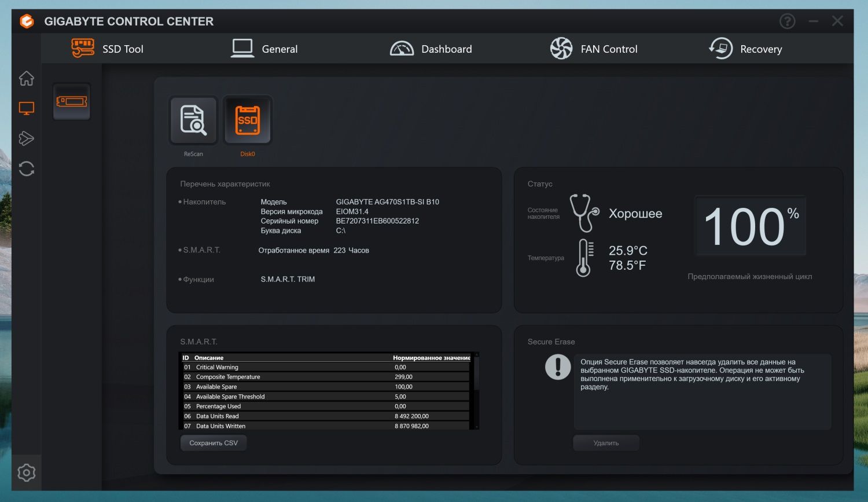Select the SSD device thumbnail in left panel
Image resolution: width=868 pixels, height=502 pixels.
pyautogui.click(x=72, y=101)
